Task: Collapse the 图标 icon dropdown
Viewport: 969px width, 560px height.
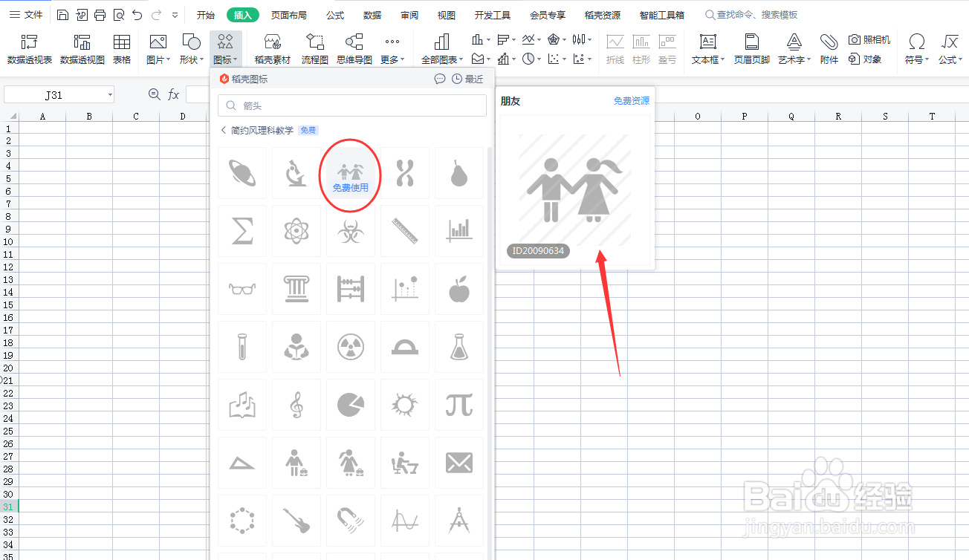Action: [x=225, y=49]
